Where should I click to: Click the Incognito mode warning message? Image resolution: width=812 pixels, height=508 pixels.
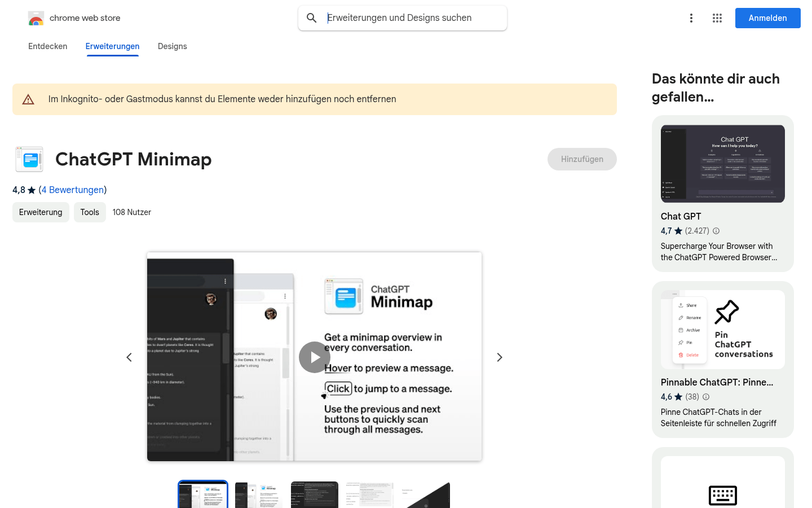click(x=222, y=99)
